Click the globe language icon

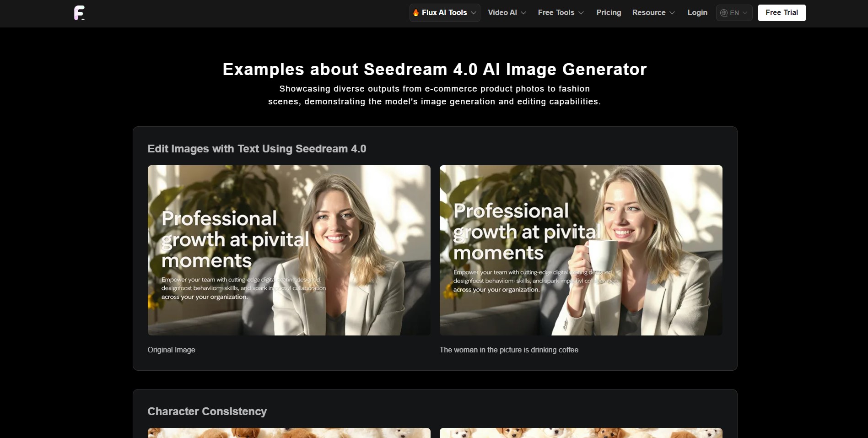[x=724, y=13]
